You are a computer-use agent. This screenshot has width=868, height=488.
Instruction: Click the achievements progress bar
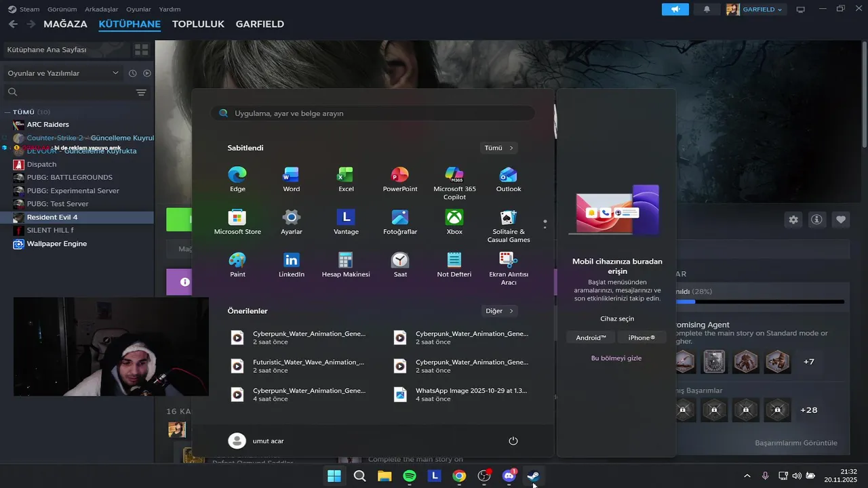click(759, 302)
